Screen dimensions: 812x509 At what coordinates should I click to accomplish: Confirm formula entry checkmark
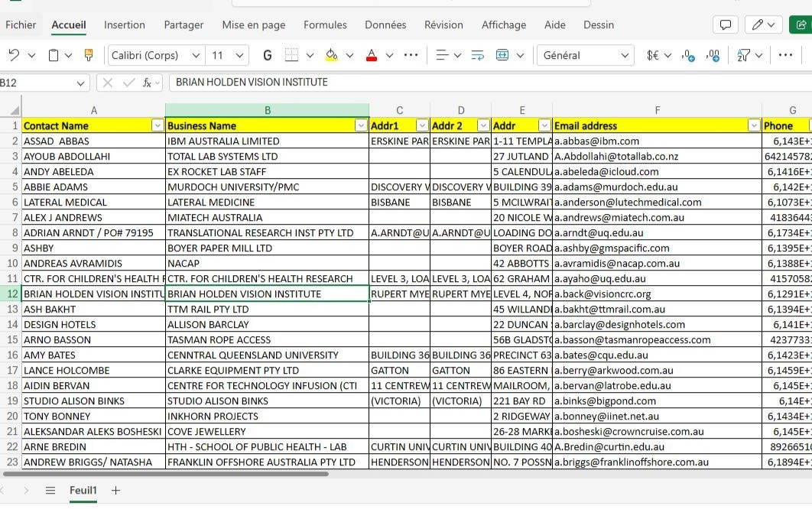pyautogui.click(x=128, y=83)
